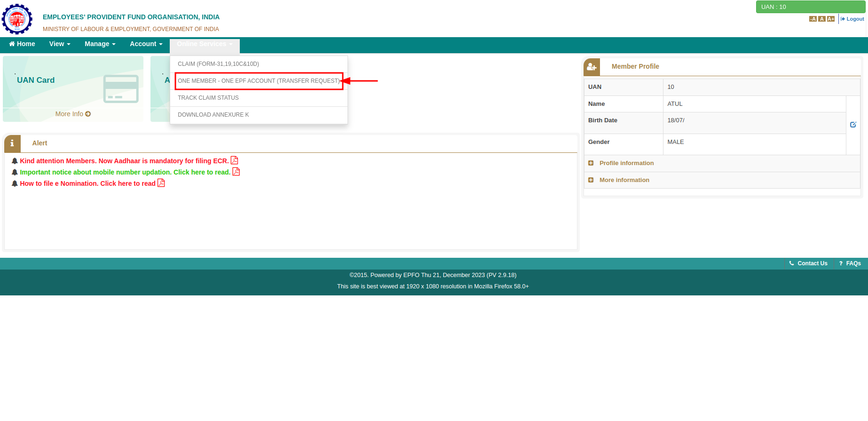Read the mobile number updation notice
Viewport: 868px width, 421px height.
click(125, 172)
